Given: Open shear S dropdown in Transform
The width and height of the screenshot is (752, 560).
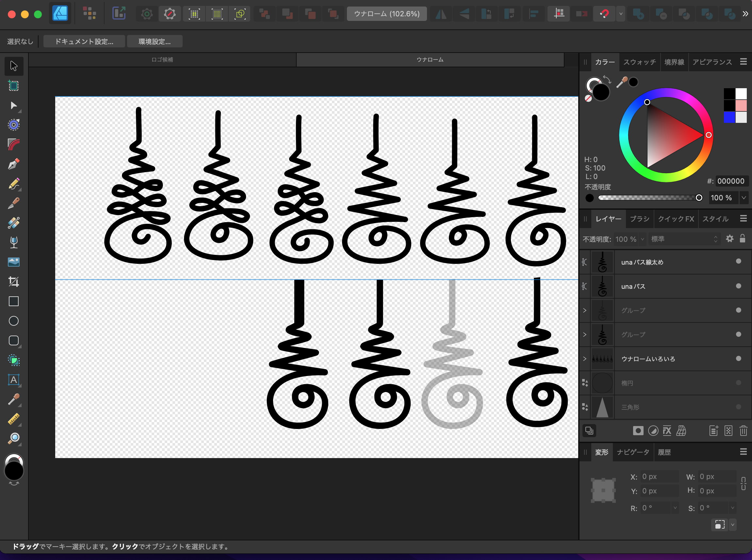Looking at the screenshot, I should [732, 508].
